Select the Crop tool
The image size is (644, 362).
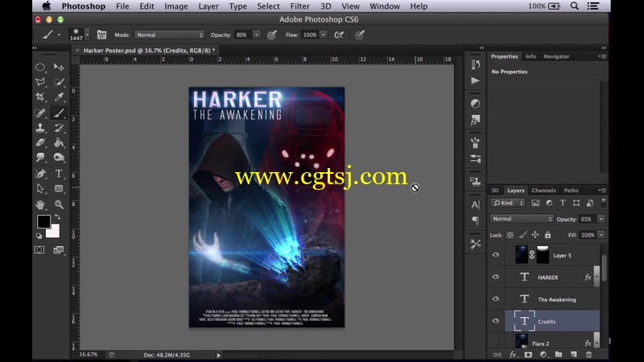40,97
